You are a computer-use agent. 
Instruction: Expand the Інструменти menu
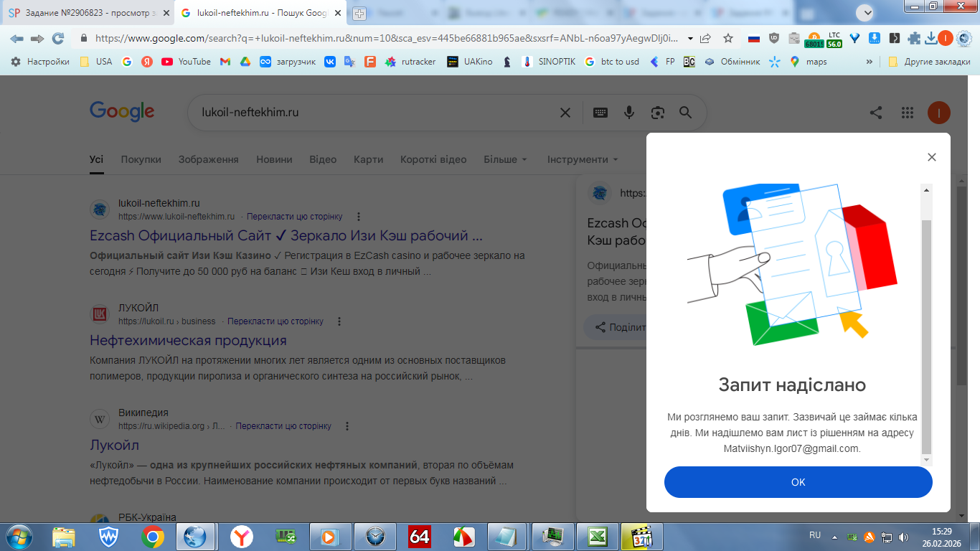[x=583, y=159]
